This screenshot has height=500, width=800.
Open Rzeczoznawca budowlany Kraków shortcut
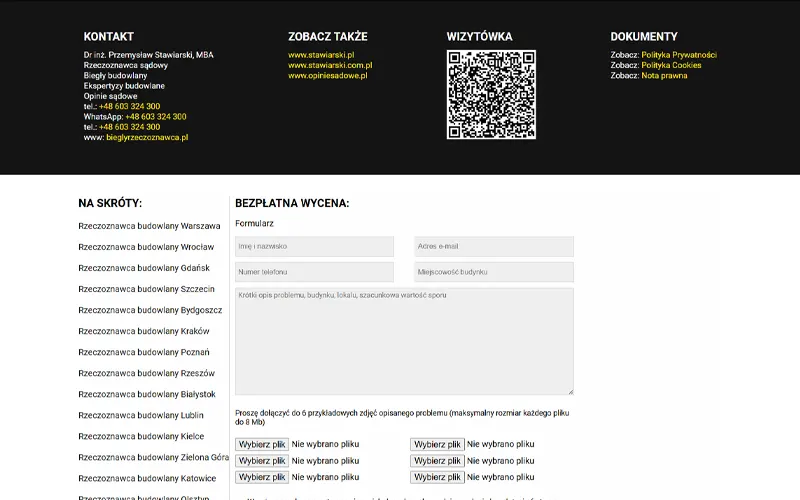pyautogui.click(x=144, y=331)
